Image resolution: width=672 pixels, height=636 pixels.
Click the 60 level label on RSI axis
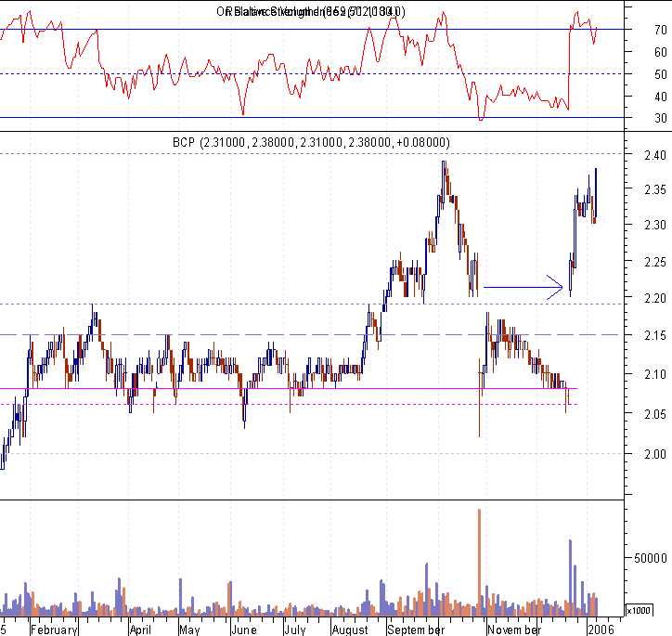[661, 52]
